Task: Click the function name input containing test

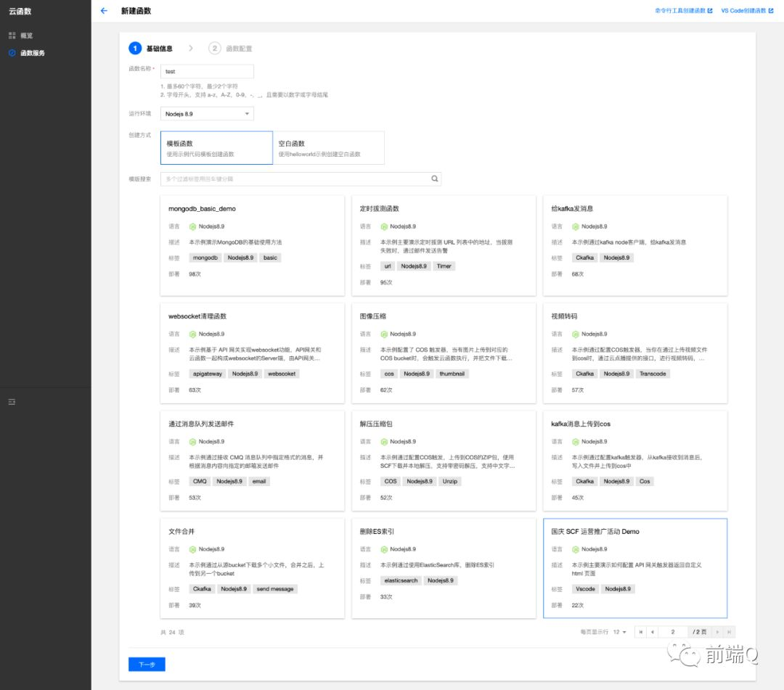Action: (207, 71)
